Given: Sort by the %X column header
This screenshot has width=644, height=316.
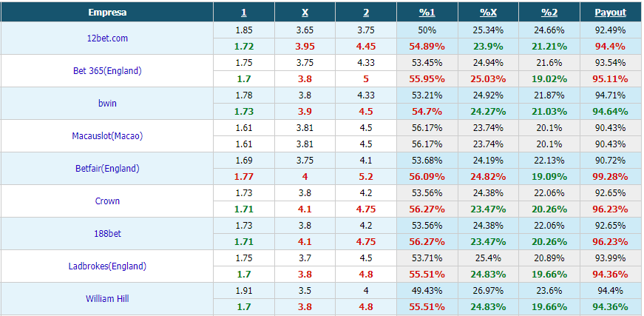Looking at the screenshot, I should pos(488,13).
